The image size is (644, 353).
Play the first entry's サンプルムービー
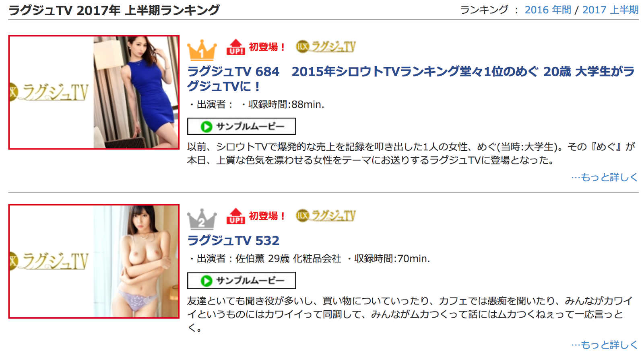pos(242,126)
